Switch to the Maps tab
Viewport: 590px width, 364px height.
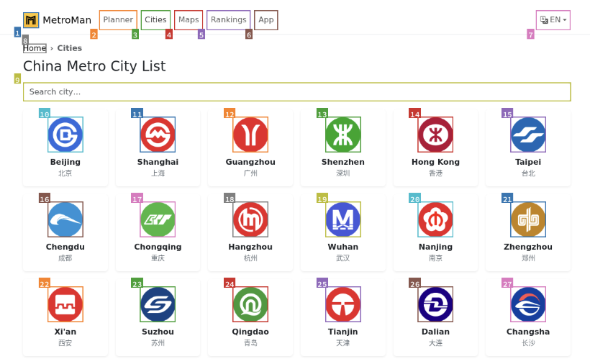[189, 20]
